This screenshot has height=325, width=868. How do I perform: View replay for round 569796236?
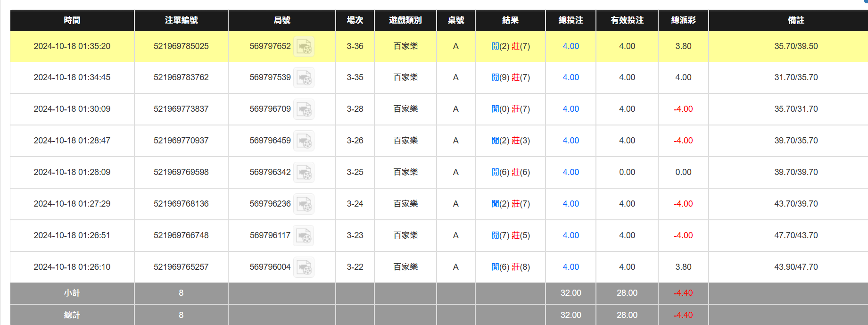point(304,204)
